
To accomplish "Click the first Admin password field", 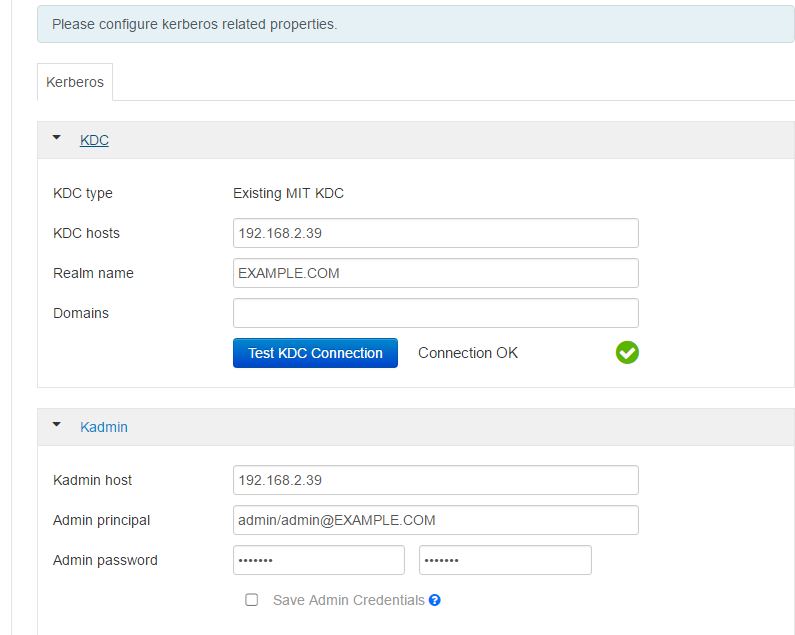I will pyautogui.click(x=318, y=560).
